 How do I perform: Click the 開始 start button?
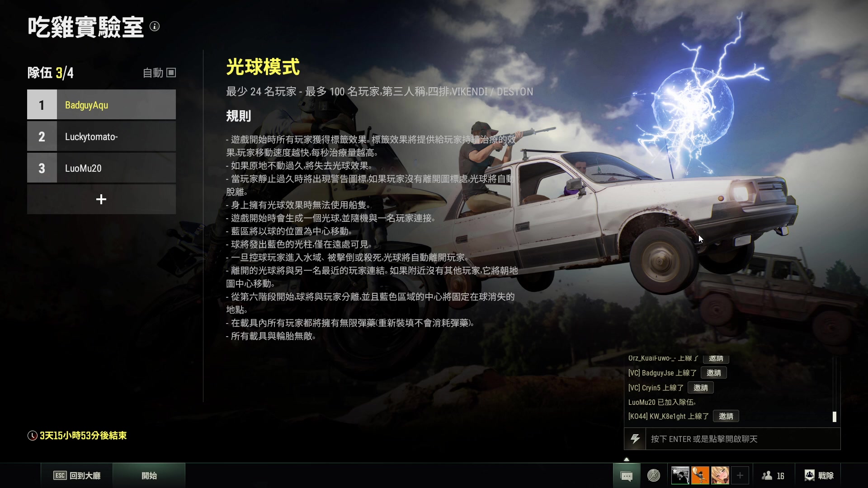(149, 475)
